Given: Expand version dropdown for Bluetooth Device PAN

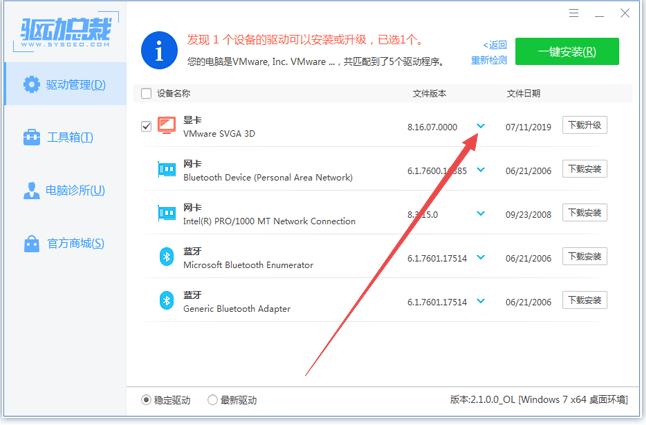Looking at the screenshot, I should point(480,169).
